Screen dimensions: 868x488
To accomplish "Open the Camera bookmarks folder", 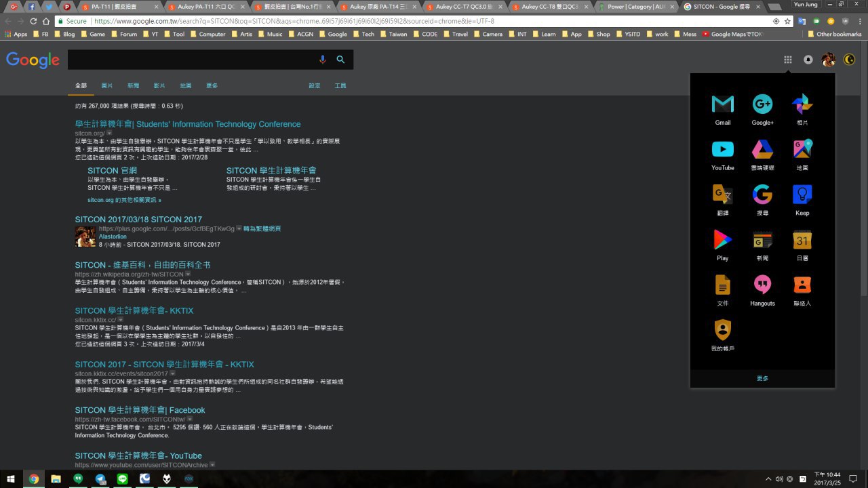I will pos(488,34).
